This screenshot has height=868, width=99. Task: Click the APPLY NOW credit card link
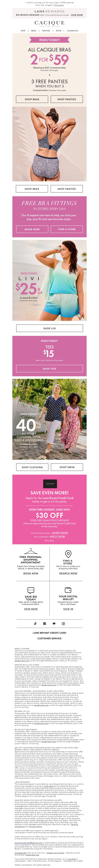[x=57, y=536]
